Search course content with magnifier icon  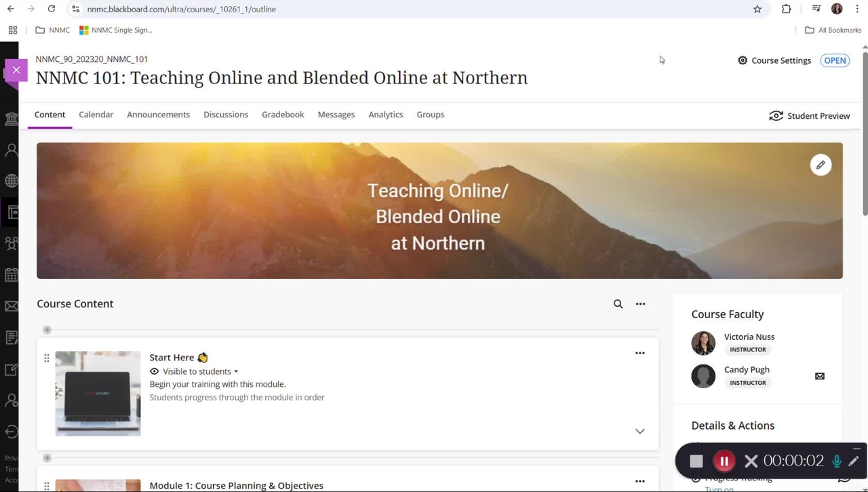pyautogui.click(x=618, y=304)
